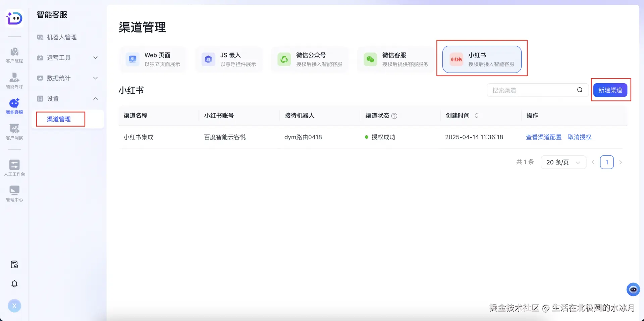This screenshot has width=644, height=321.
Task: Collapse the 设置 submenu chevron
Action: 96,99
